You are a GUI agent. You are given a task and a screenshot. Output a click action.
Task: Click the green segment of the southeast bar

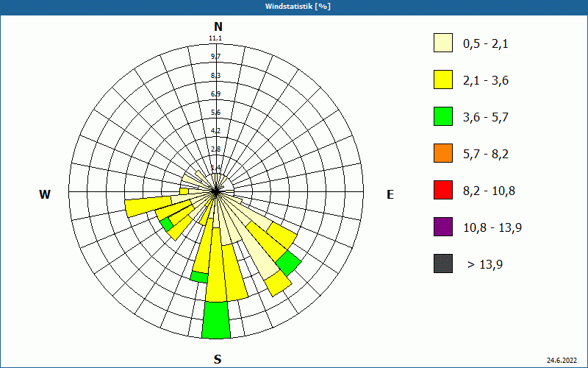(288, 263)
